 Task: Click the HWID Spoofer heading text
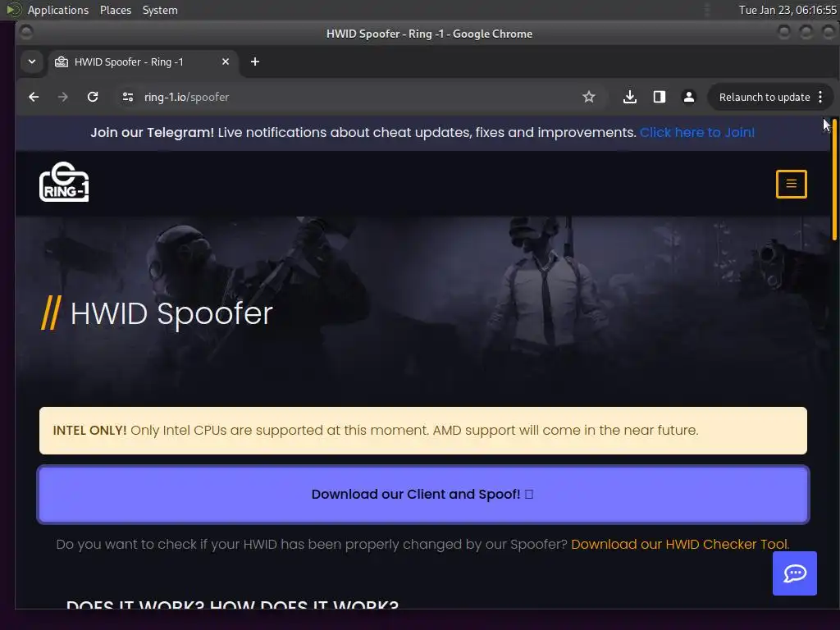171,313
